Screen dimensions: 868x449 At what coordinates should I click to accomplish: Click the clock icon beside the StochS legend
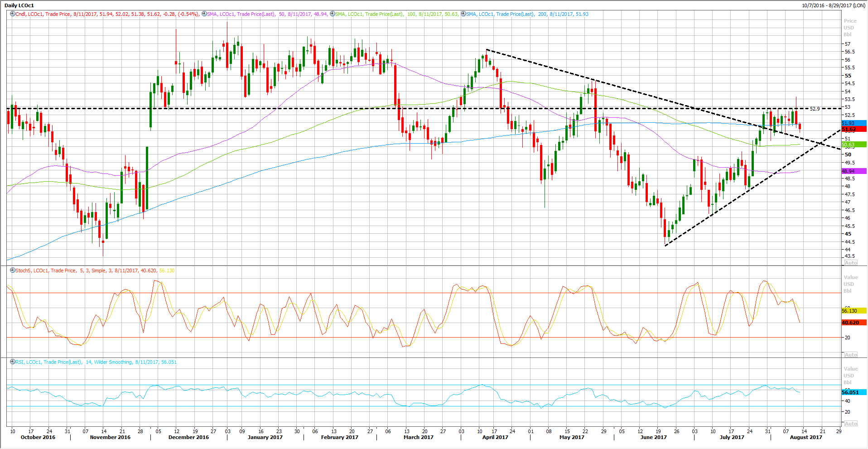tap(13, 270)
